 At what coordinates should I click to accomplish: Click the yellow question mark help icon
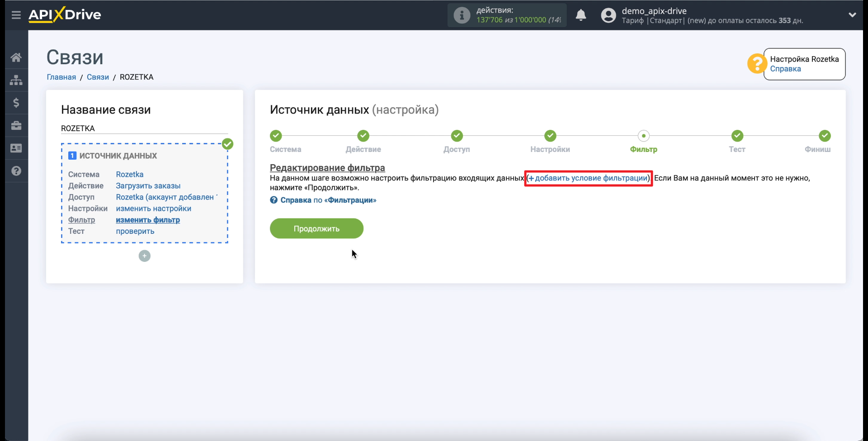(x=757, y=64)
